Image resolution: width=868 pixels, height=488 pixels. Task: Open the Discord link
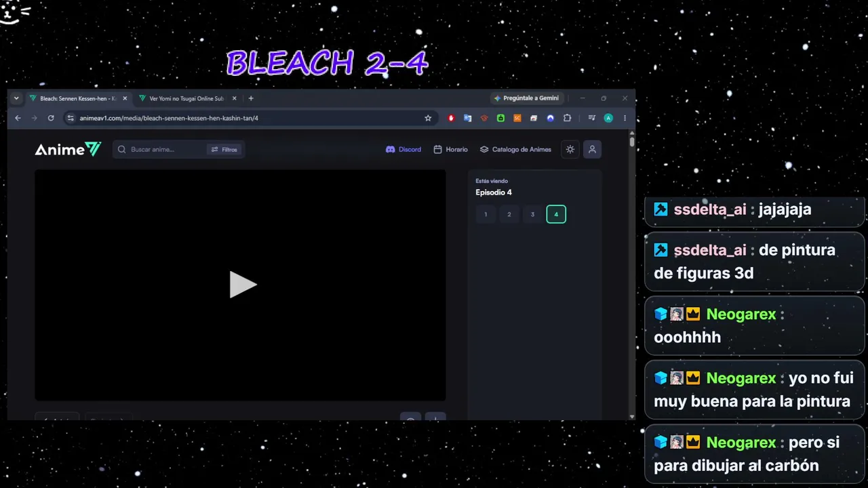coord(403,150)
